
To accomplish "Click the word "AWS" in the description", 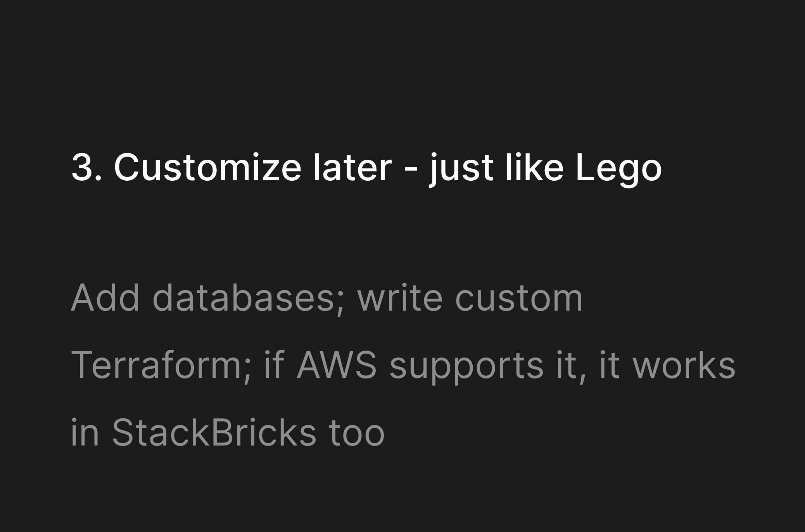I will click(337, 365).
